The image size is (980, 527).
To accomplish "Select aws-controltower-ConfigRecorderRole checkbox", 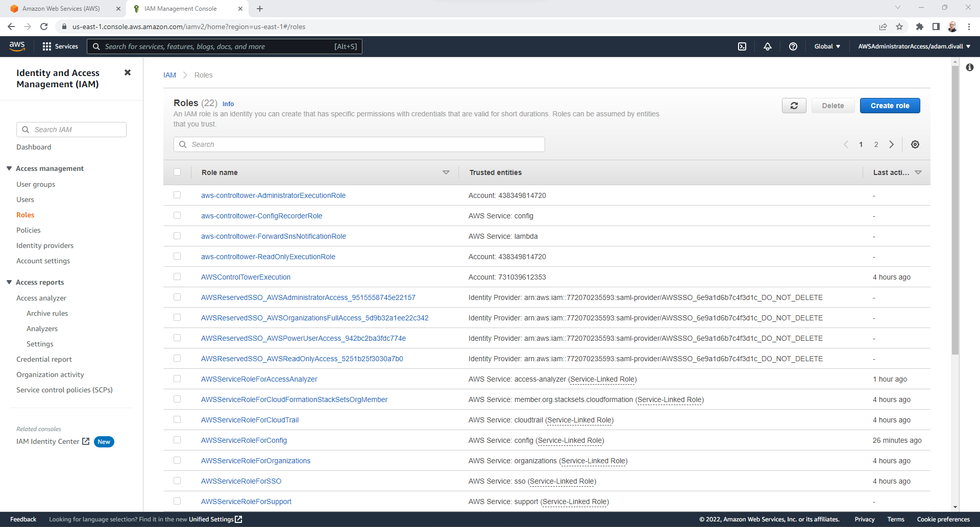I will tap(177, 215).
